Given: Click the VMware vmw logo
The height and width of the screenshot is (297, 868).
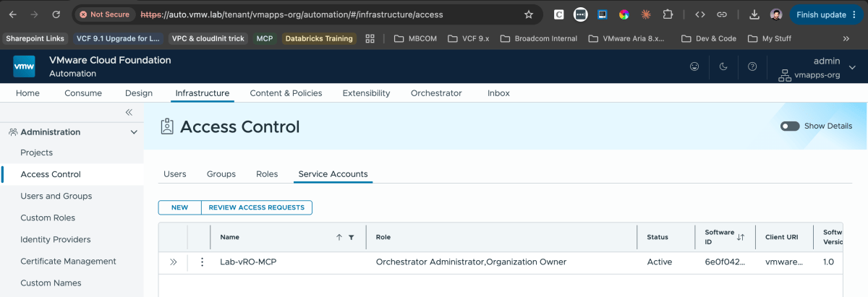Looking at the screenshot, I should pos(25,66).
